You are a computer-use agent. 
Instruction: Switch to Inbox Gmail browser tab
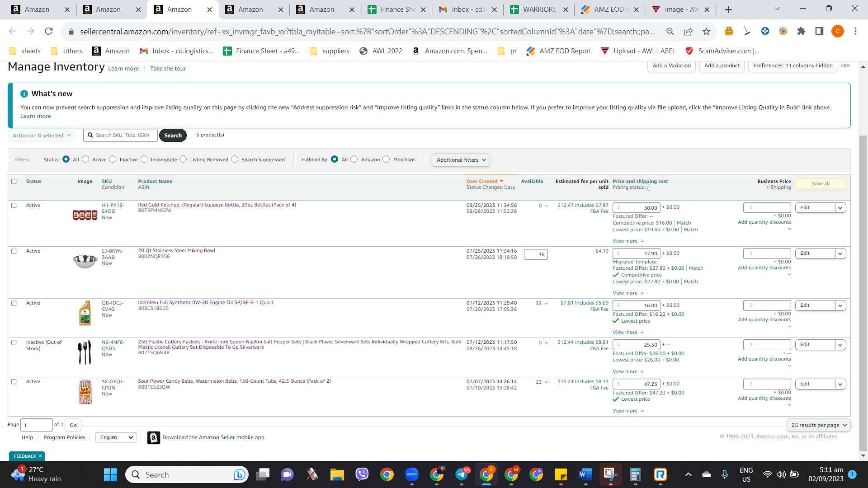point(468,9)
